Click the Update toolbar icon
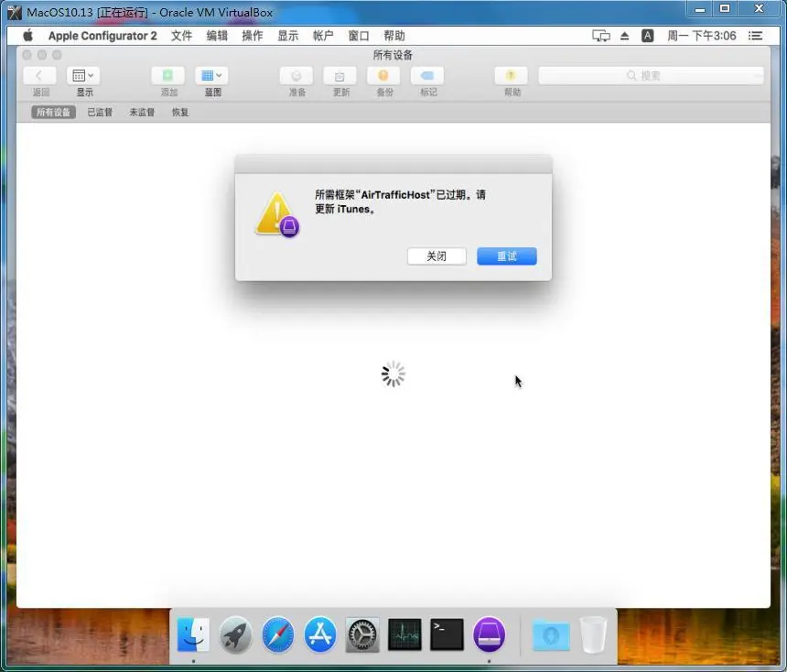This screenshot has height=672, width=787. [340, 76]
